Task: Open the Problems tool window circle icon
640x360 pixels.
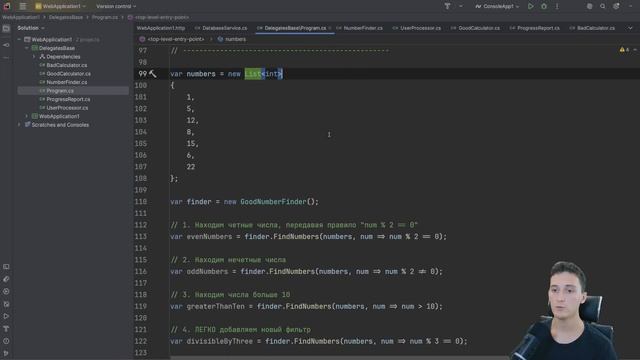Action: pos(6,341)
